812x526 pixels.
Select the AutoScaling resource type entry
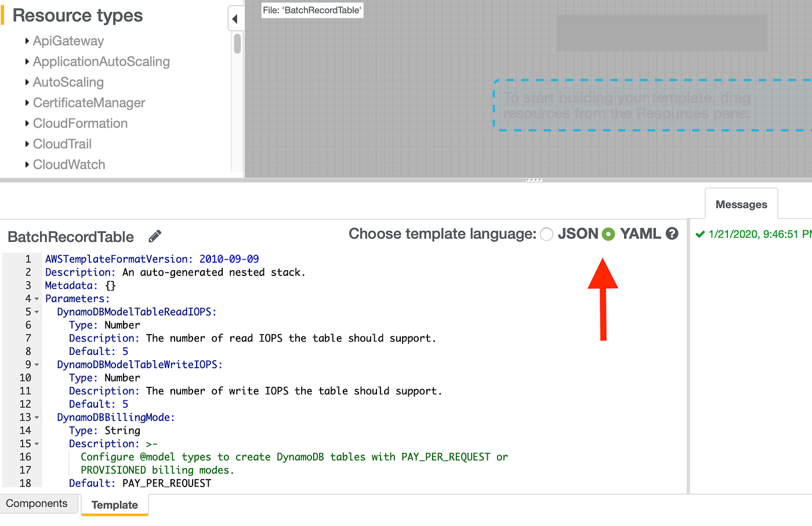click(x=68, y=82)
